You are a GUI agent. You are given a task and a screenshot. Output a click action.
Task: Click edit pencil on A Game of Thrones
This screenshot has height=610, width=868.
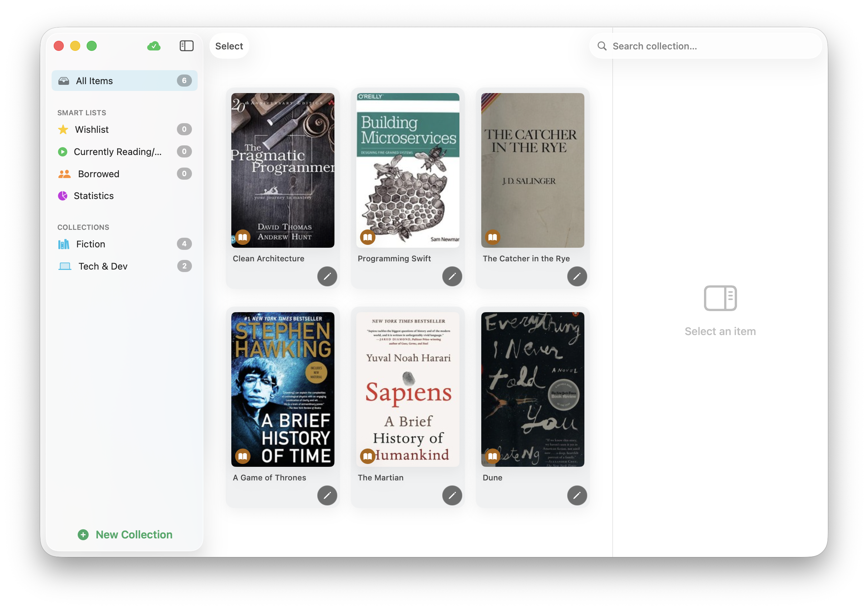(x=327, y=495)
